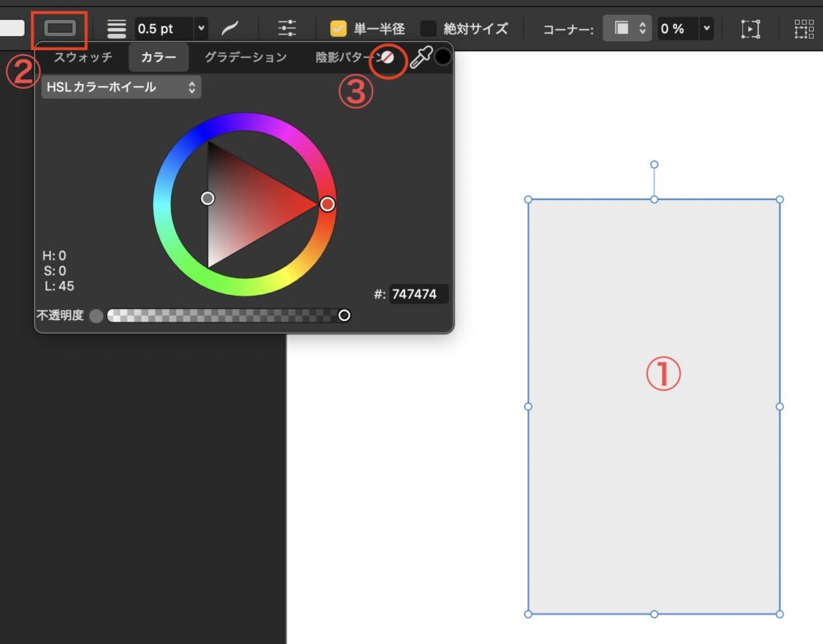823x644 pixels.
Task: Click the stroke pressure curve icon
Action: tap(230, 28)
